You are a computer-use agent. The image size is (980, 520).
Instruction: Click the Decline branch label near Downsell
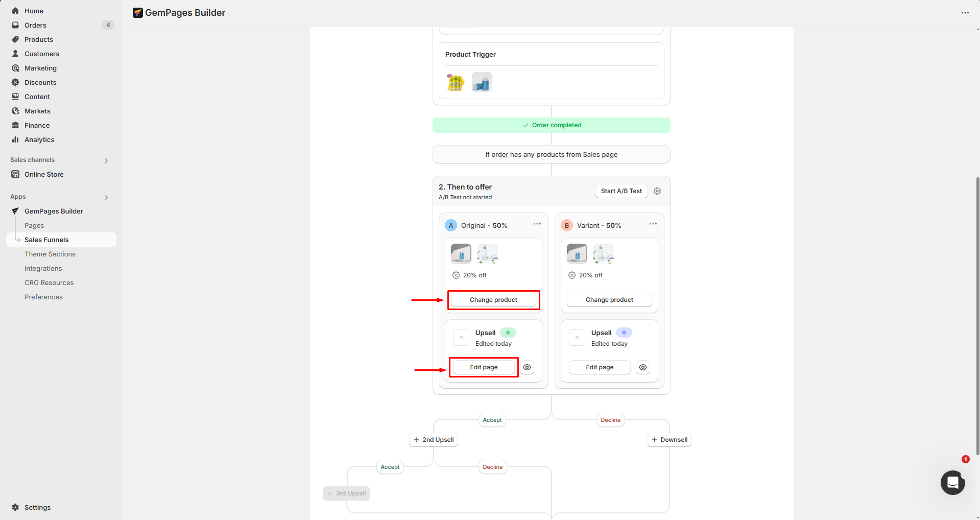(x=611, y=420)
